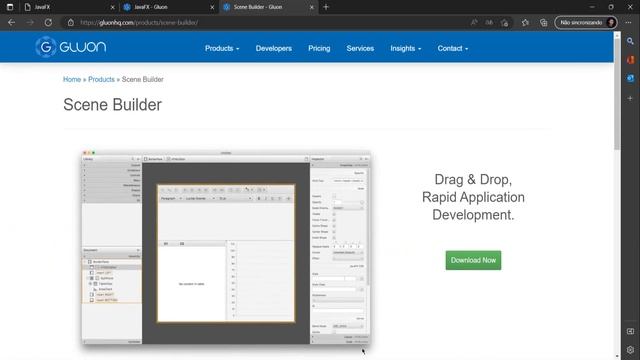Follow the Home breadcrumb link
The height and width of the screenshot is (360, 640).
pos(72,79)
